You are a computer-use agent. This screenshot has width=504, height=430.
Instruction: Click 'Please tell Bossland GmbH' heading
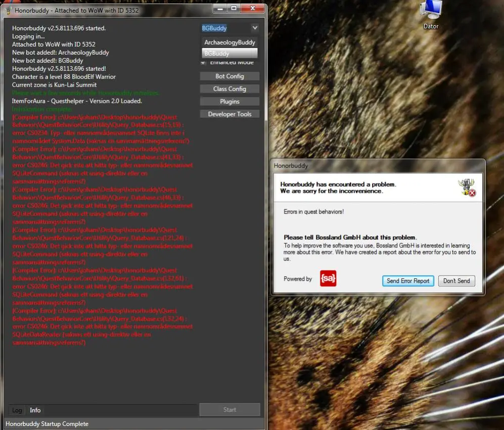(350, 237)
